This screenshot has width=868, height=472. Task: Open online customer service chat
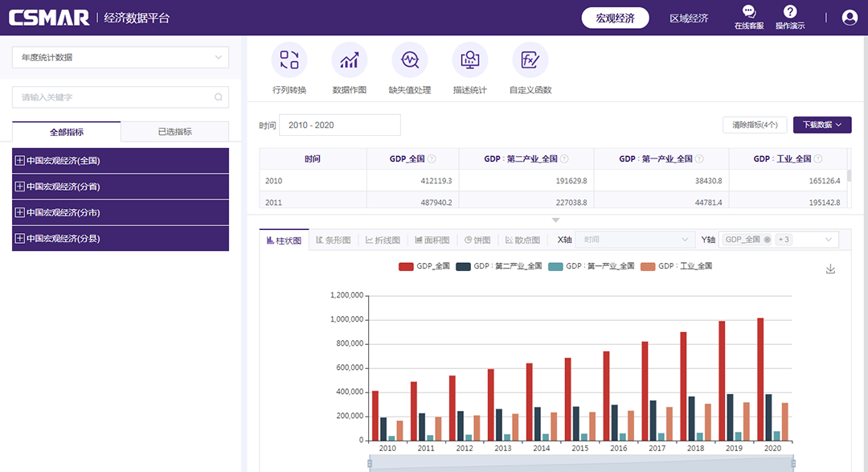point(748,12)
